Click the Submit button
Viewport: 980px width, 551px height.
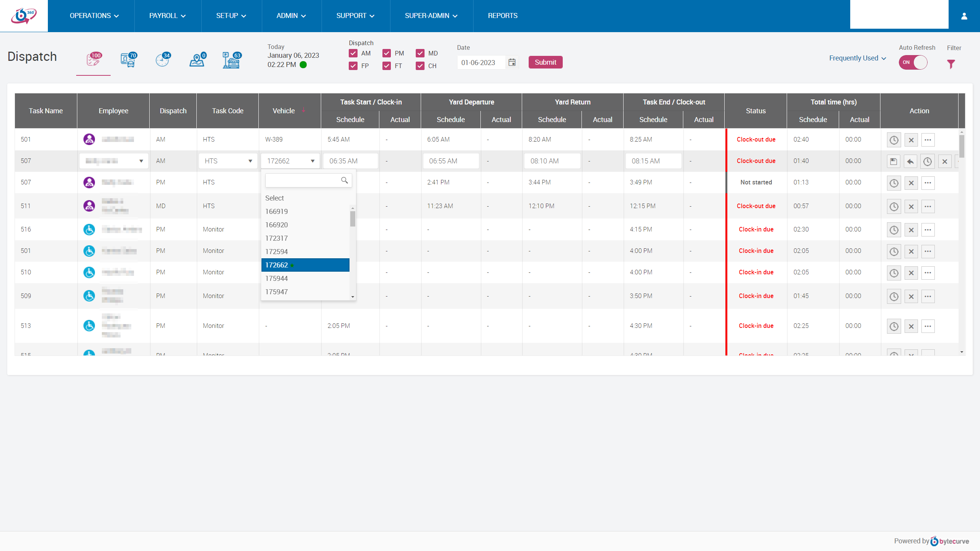point(545,62)
